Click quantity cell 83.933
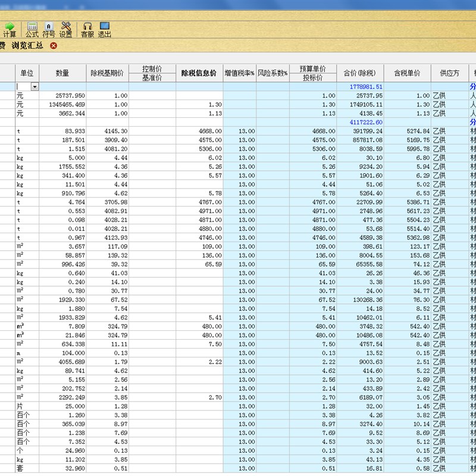476x476 pixels. coord(62,131)
